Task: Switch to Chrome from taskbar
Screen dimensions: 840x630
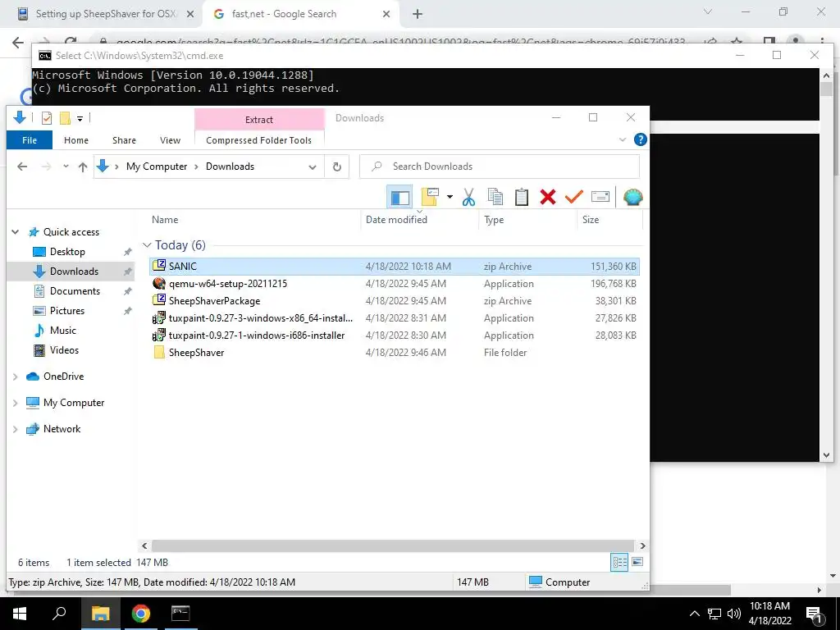Action: tap(141, 614)
